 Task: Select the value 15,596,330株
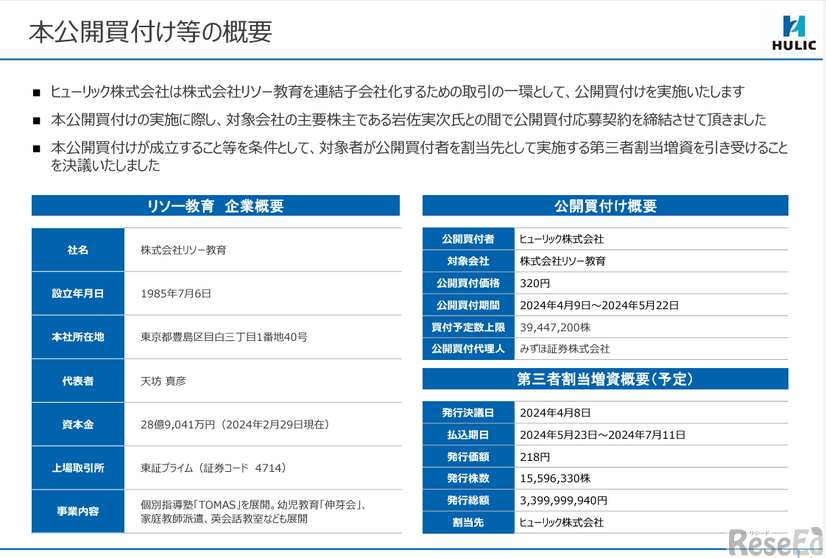coord(555,478)
